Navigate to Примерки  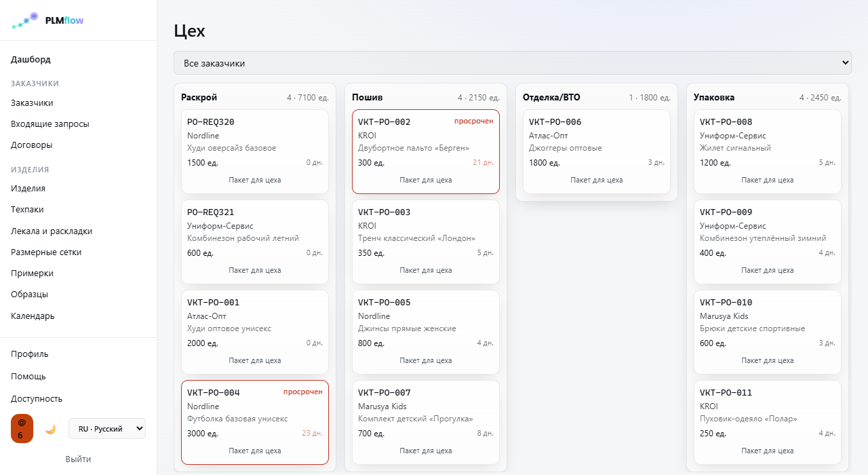pyautogui.click(x=32, y=273)
